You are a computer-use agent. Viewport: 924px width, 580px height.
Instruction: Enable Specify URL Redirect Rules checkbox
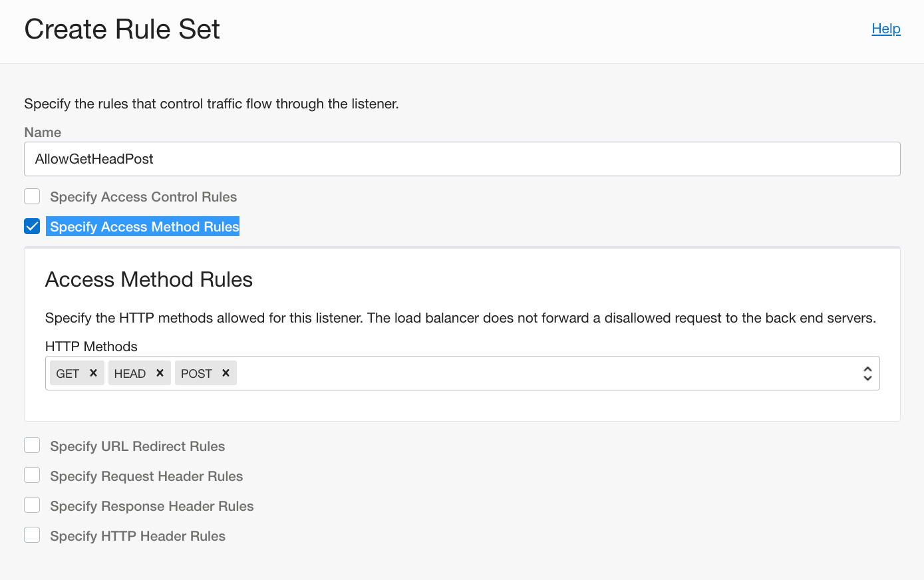[32, 446]
